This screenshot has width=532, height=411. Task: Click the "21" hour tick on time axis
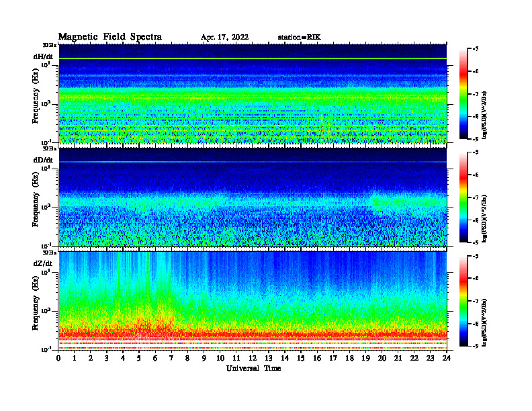pyautogui.click(x=398, y=358)
